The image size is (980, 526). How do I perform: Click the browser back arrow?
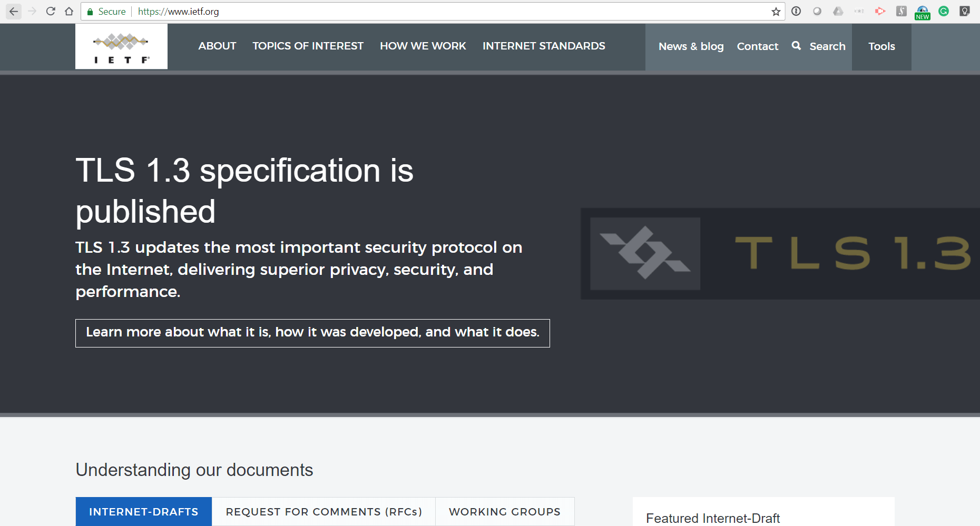pos(14,12)
